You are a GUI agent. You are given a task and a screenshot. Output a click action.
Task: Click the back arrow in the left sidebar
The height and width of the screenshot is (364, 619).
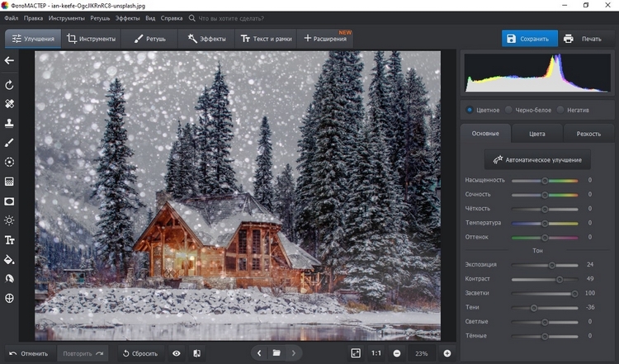coord(9,60)
